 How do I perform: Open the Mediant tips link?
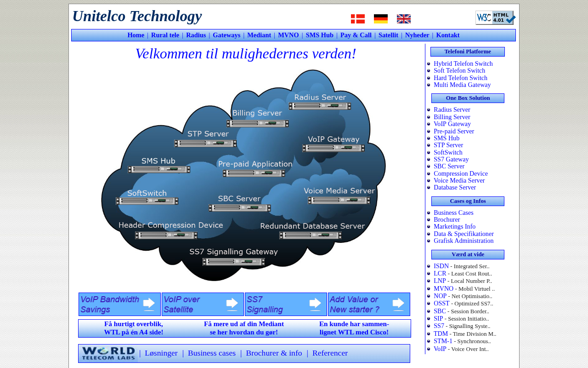[244, 328]
